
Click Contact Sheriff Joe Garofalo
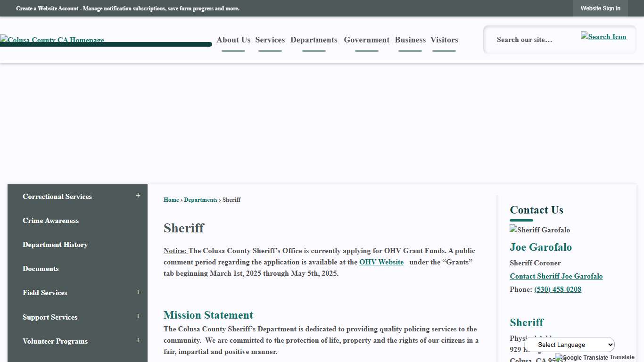coord(556,276)
